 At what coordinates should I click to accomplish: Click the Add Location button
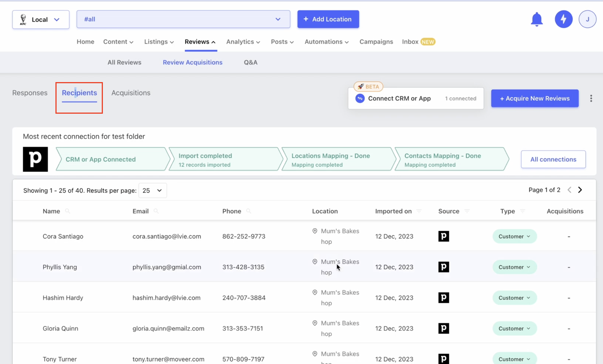coord(328,19)
